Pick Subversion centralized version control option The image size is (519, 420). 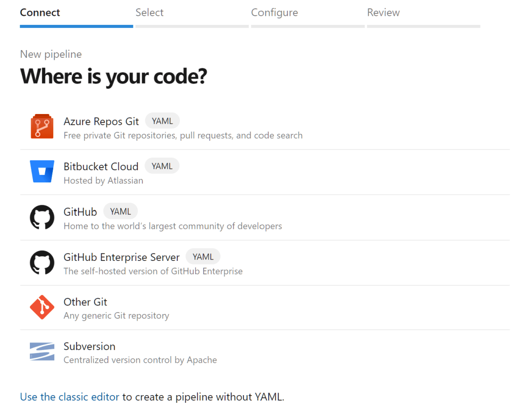[89, 347]
